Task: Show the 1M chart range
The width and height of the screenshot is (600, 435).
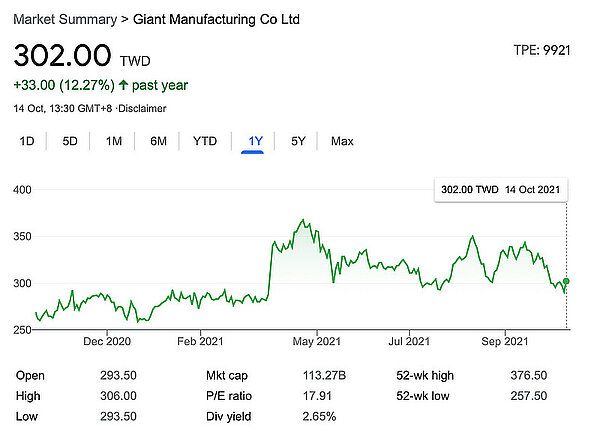Action: coord(114,141)
